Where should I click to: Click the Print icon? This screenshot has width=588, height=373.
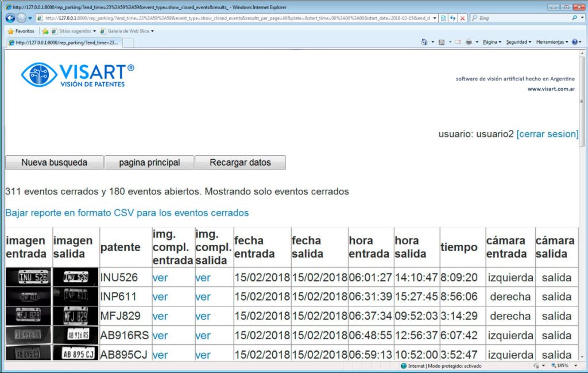point(469,42)
